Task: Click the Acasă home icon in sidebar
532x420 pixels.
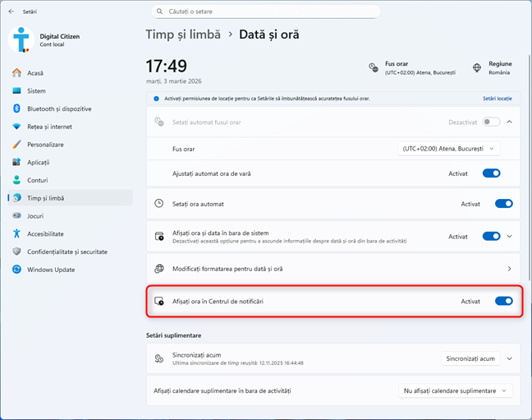Action: click(16, 73)
